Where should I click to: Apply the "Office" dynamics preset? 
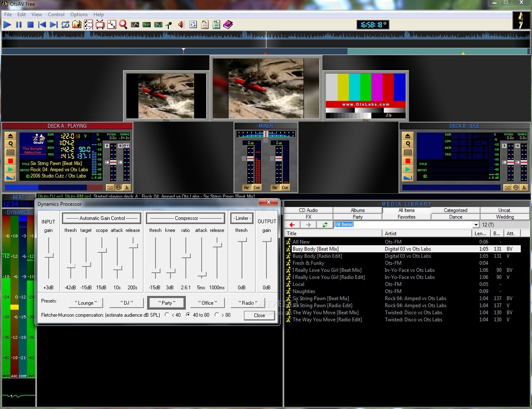coord(207,303)
